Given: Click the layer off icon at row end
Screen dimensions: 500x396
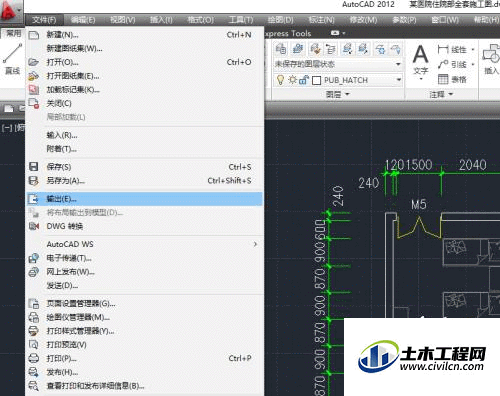Looking at the screenshot, I should click(x=396, y=49).
